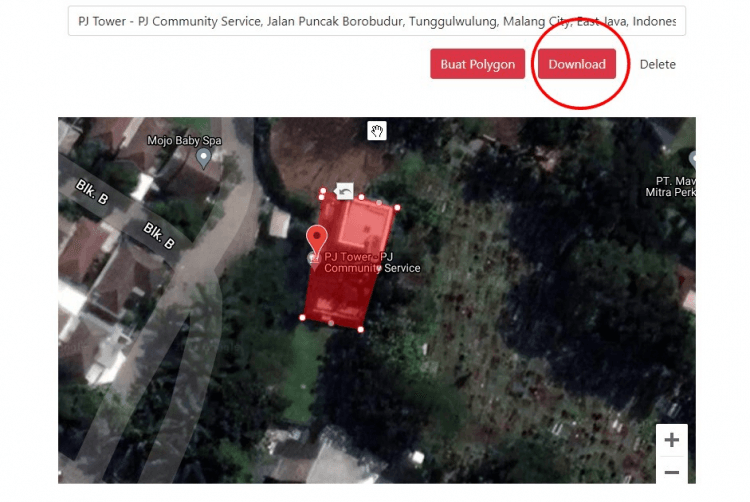Click the Delete link
Viewport: 750px width, 502px height.
click(x=658, y=65)
